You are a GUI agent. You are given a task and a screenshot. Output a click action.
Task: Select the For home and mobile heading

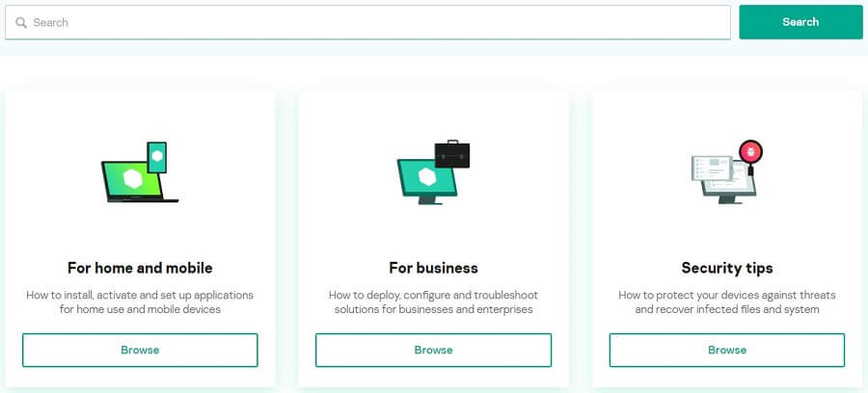[x=140, y=268]
